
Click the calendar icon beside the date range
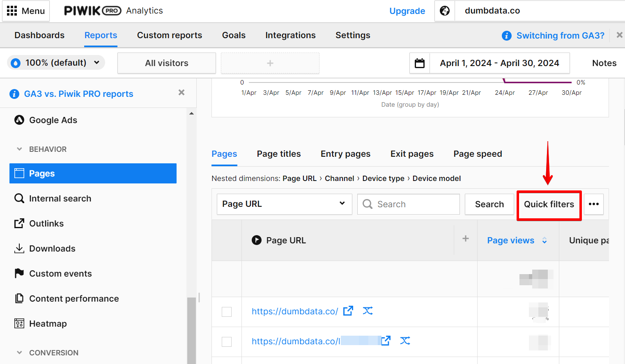pos(419,63)
